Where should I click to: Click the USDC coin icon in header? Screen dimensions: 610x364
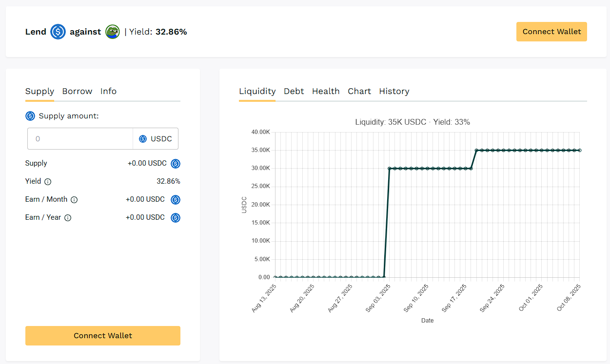(58, 32)
